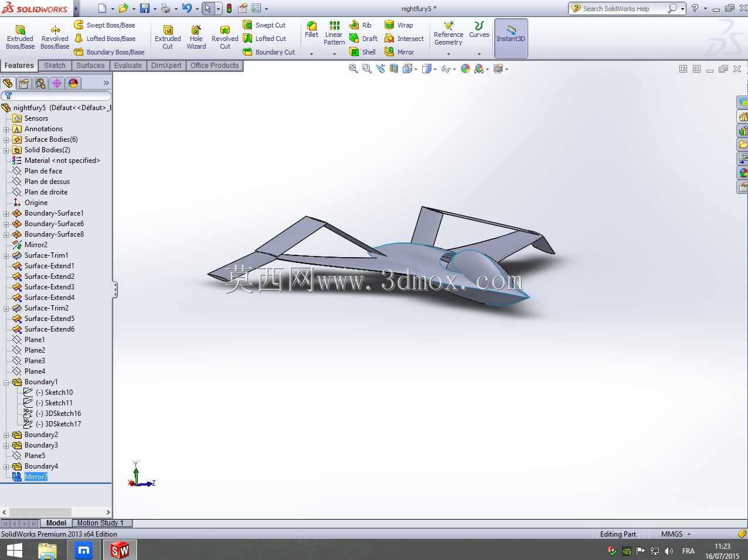Click the Rebuild traffic light icon
Image resolution: width=748 pixels, height=560 pixels.
[229, 8]
